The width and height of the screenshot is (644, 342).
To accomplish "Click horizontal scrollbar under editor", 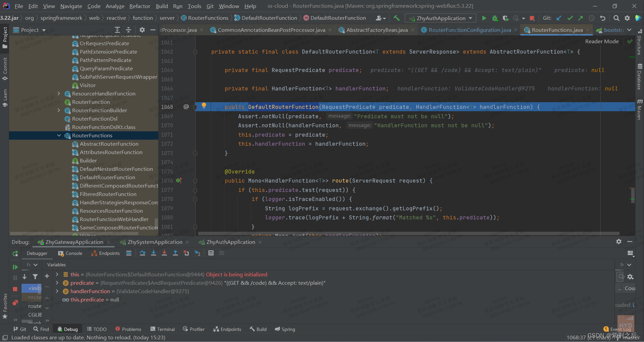I will tap(409, 233).
